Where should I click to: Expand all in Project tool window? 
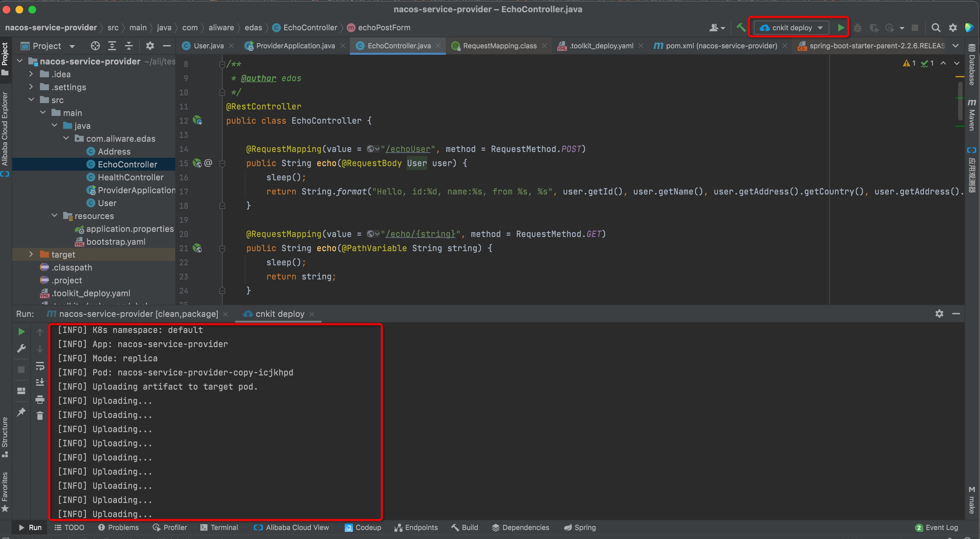[x=112, y=46]
